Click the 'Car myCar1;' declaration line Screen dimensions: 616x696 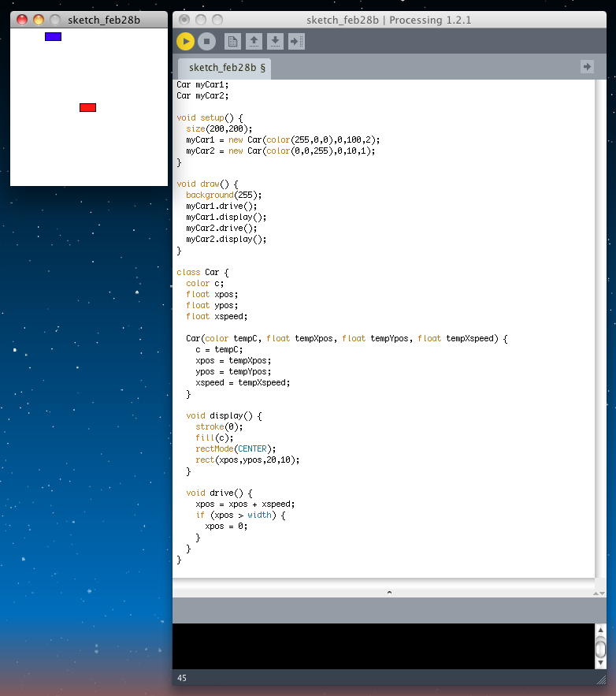(202, 85)
